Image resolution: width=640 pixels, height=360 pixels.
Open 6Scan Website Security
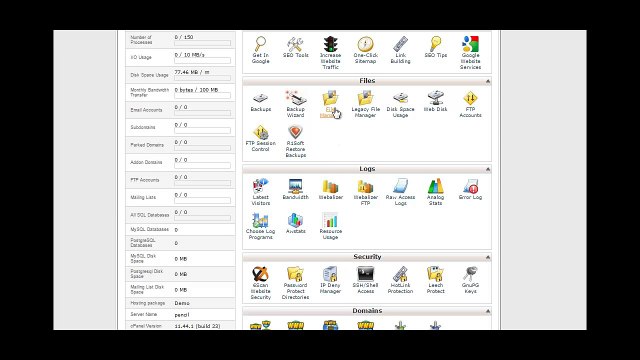click(260, 283)
